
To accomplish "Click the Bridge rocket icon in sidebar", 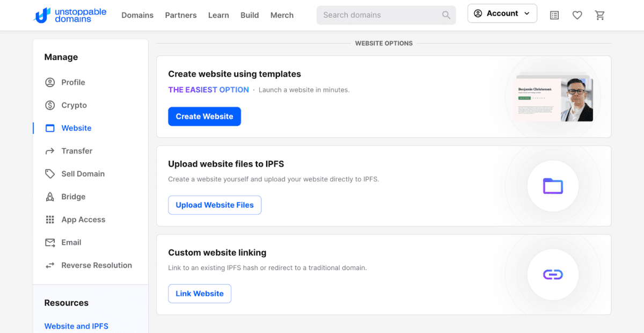I will 50,197.
